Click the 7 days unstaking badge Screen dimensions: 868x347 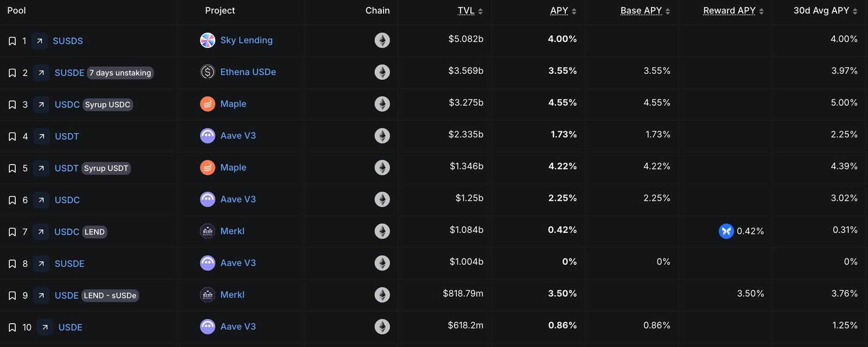(120, 72)
